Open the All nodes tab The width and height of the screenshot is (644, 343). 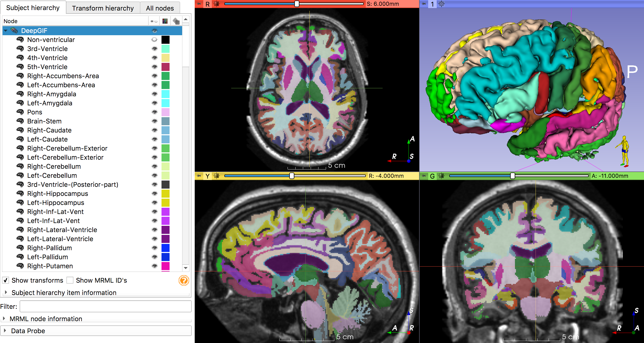coord(160,8)
